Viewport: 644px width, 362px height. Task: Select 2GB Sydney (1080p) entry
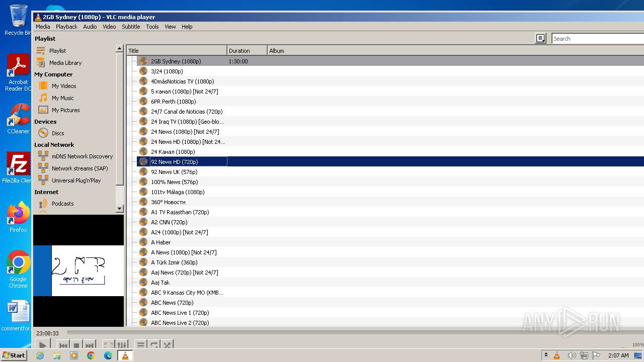point(390,61)
